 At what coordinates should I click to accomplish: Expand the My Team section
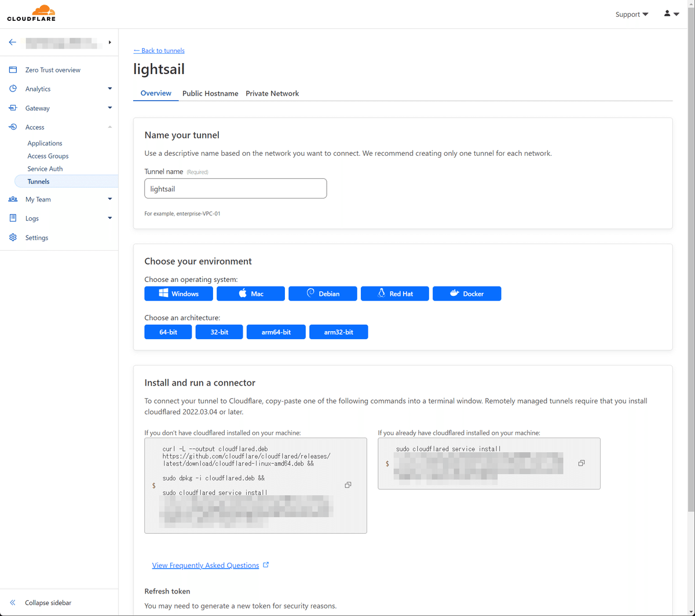(110, 199)
